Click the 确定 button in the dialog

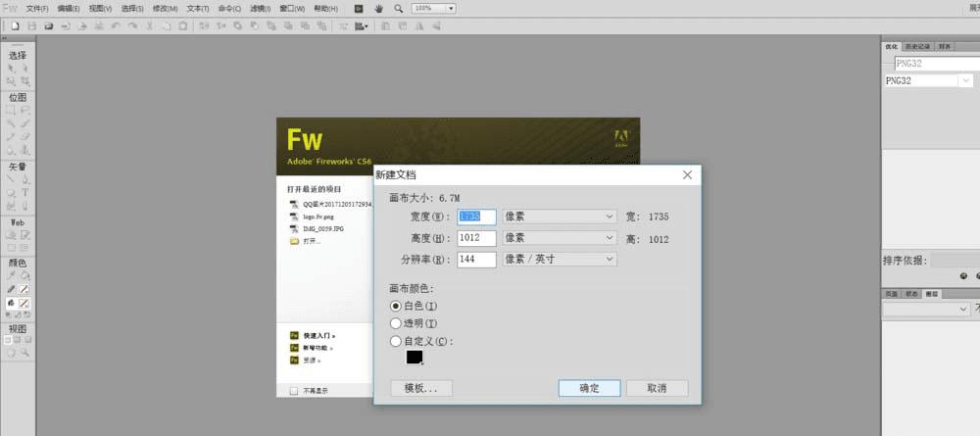[589, 388]
